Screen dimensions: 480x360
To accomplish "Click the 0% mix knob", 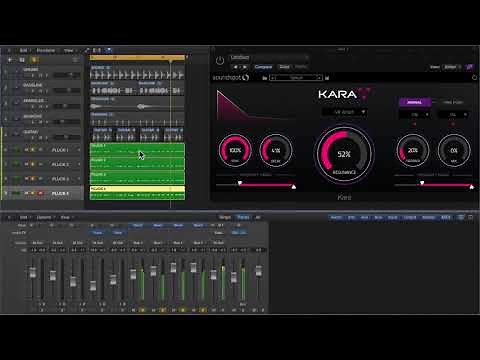I will click(454, 150).
